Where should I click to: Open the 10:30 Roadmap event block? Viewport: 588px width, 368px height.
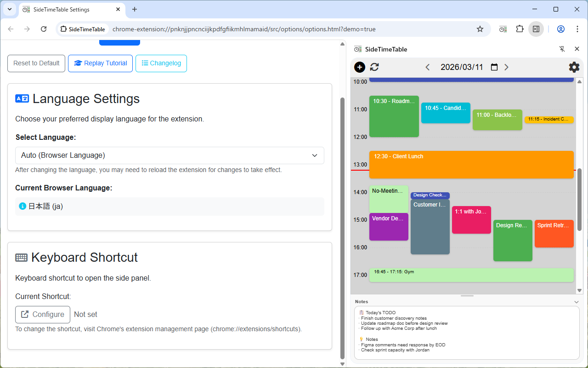click(394, 116)
